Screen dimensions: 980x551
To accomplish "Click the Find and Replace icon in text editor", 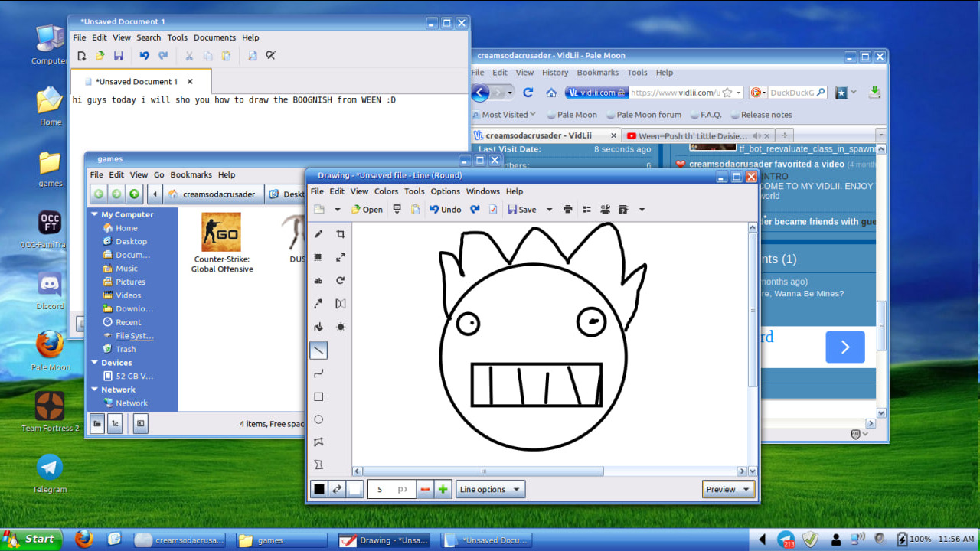I will pos(270,56).
